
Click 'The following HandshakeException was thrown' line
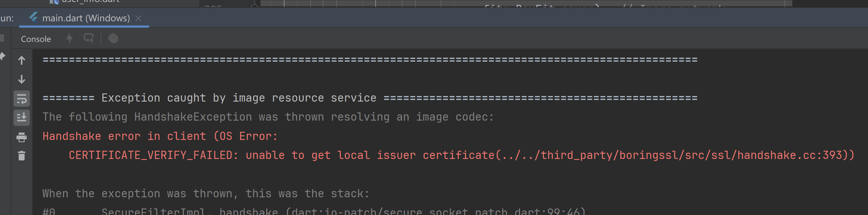point(268,117)
